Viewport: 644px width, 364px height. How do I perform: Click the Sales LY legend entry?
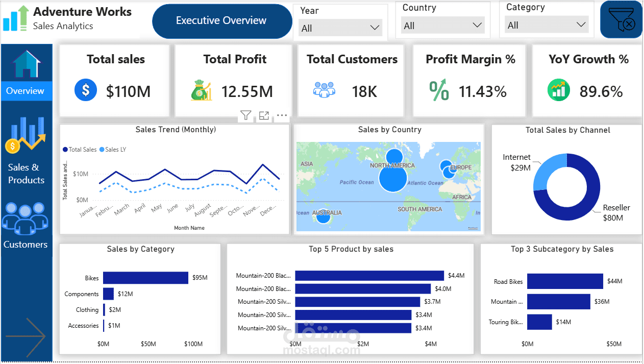[x=113, y=150]
